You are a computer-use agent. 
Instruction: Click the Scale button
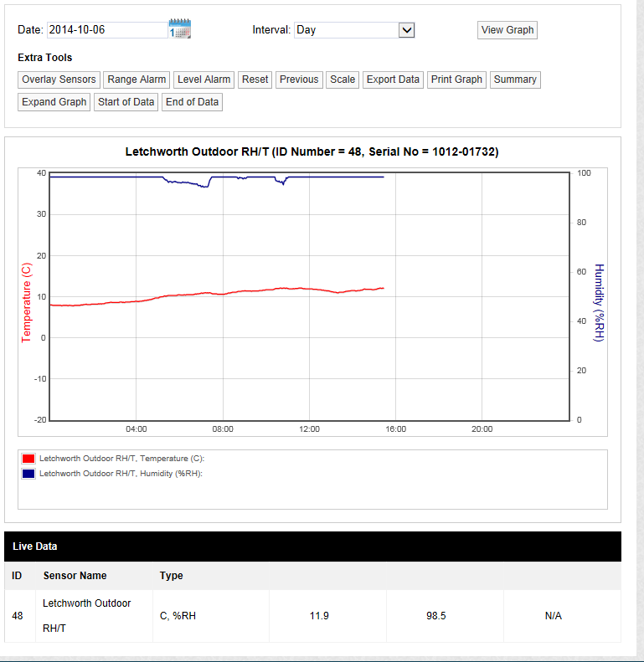coord(343,80)
